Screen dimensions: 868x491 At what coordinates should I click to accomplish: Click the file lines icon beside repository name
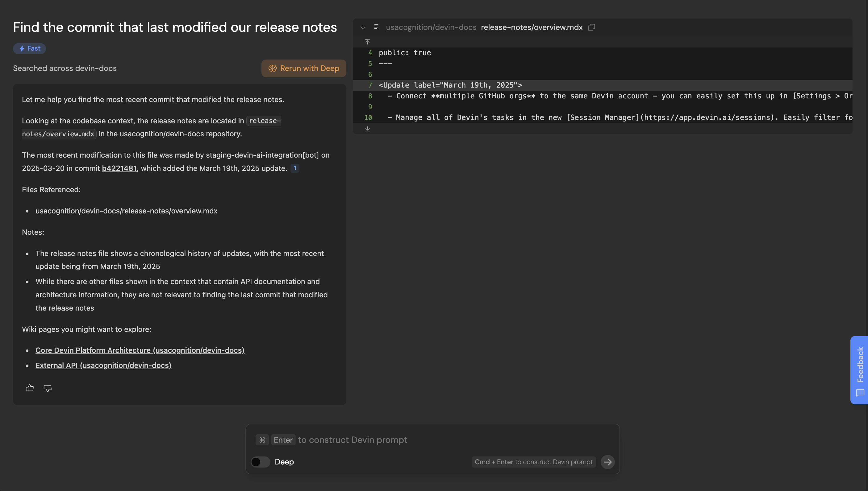[376, 27]
